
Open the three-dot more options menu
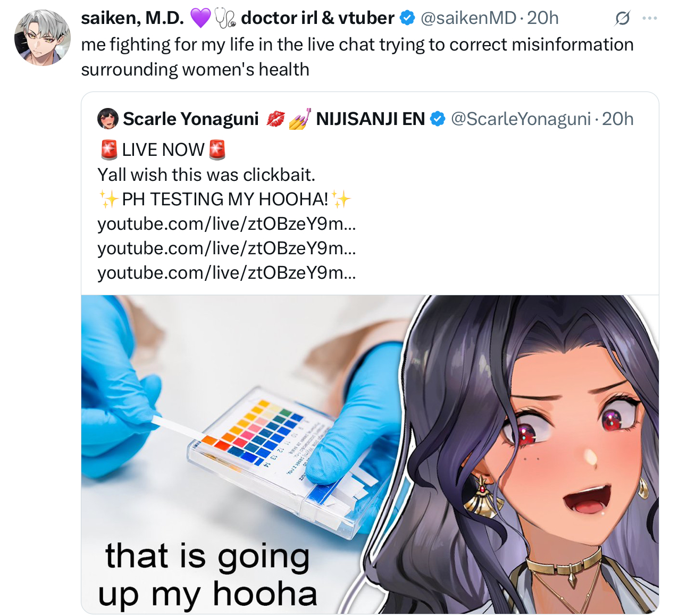coord(649,18)
